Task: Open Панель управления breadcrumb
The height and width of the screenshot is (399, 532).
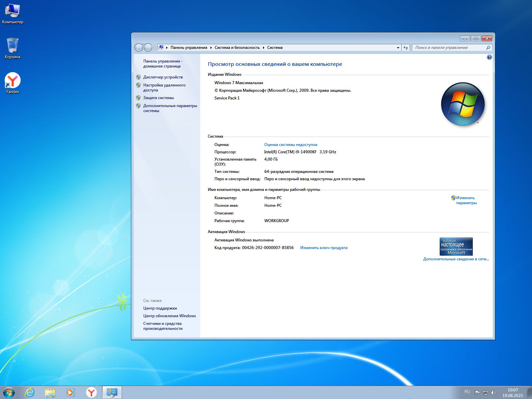Action: point(189,48)
